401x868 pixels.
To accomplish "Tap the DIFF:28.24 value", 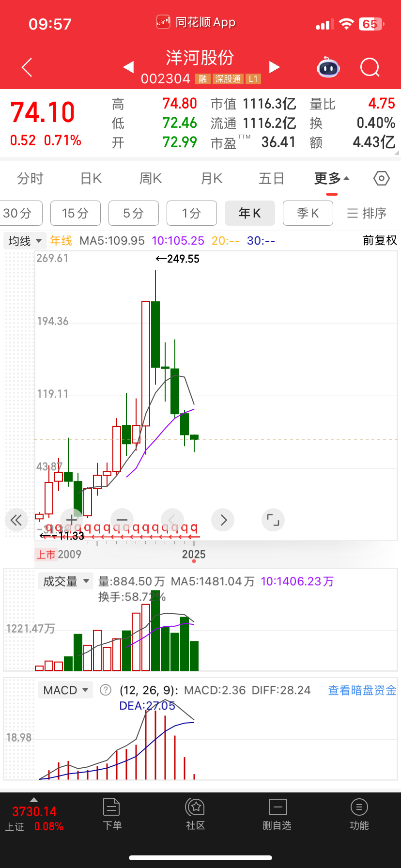I will pos(281,690).
